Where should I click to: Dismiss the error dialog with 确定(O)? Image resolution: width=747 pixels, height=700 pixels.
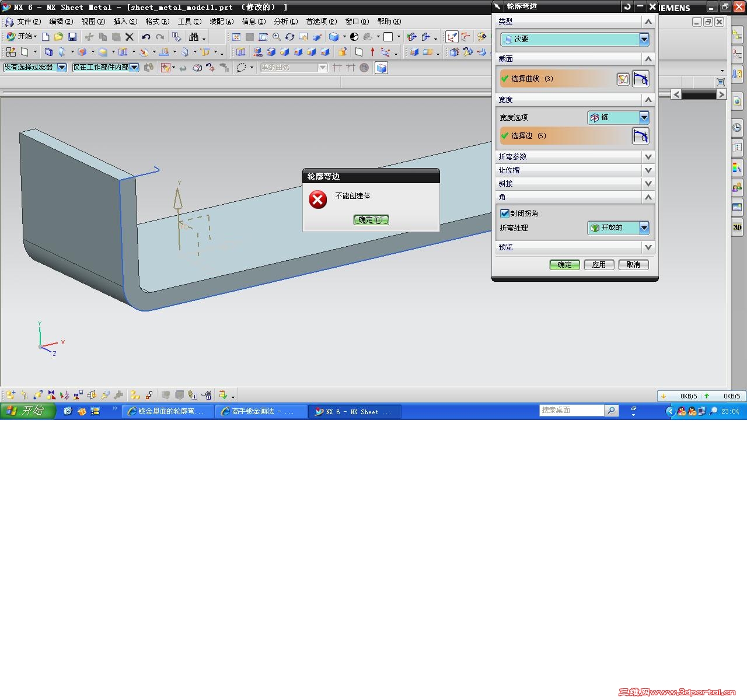pyautogui.click(x=371, y=220)
